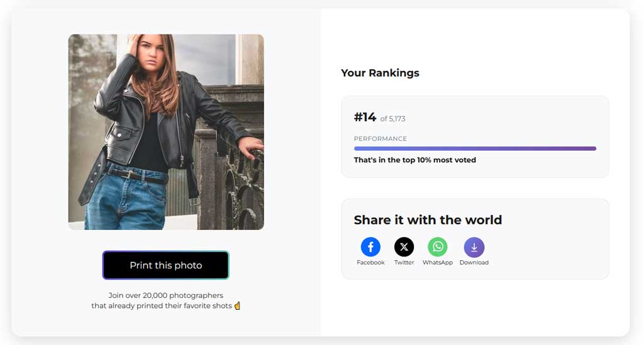
Task: Click the Your Rankings heading
Action: point(380,73)
